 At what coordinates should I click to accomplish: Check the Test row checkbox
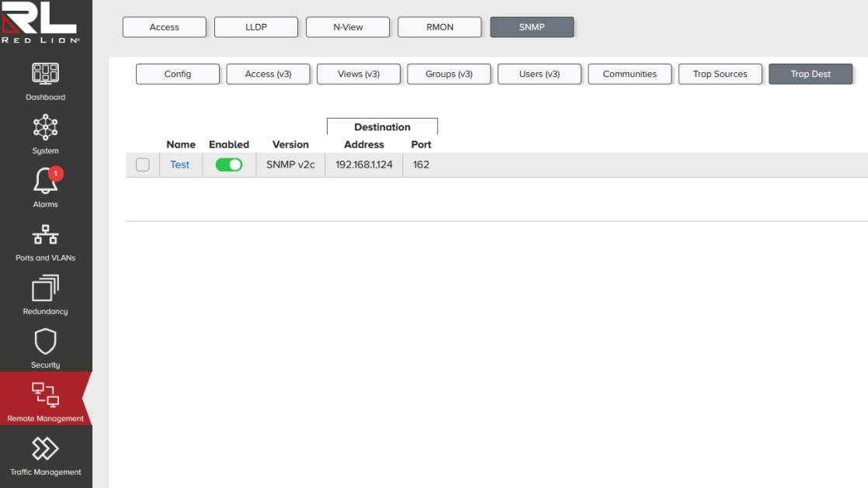coord(143,164)
